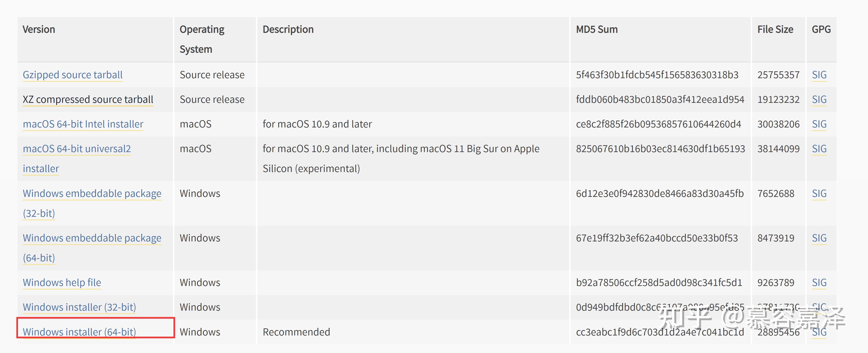The image size is (868, 353).
Task: Open SIG link for Gzipped source tarball
Action: click(819, 75)
